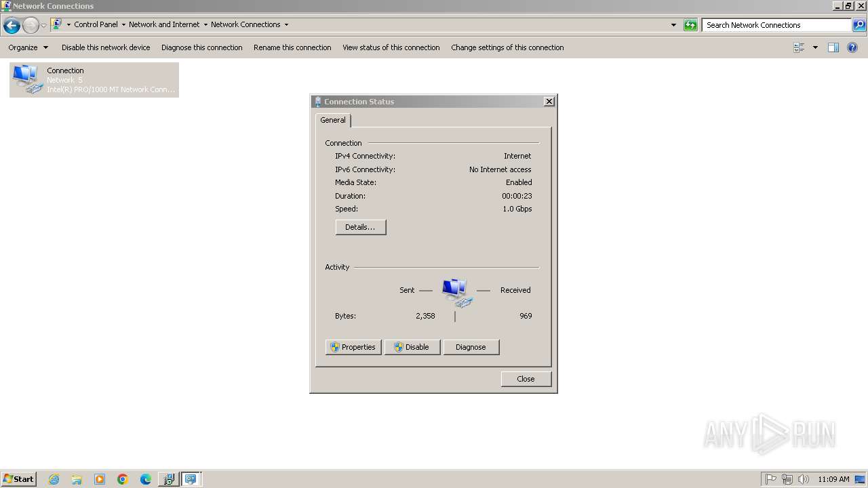Click Rename this connection

[x=292, y=47]
